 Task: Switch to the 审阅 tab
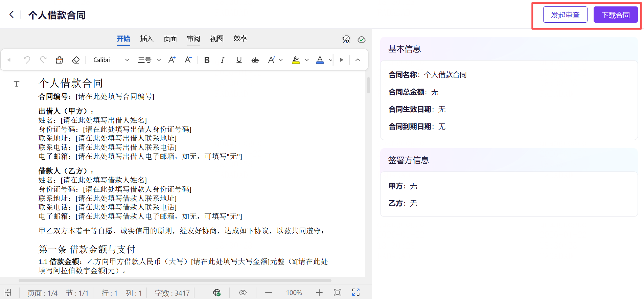click(193, 39)
